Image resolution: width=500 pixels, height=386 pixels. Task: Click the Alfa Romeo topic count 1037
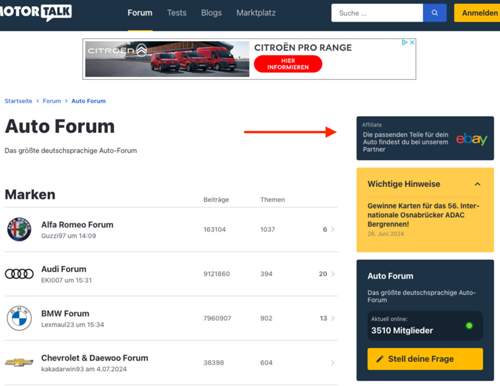[268, 229]
